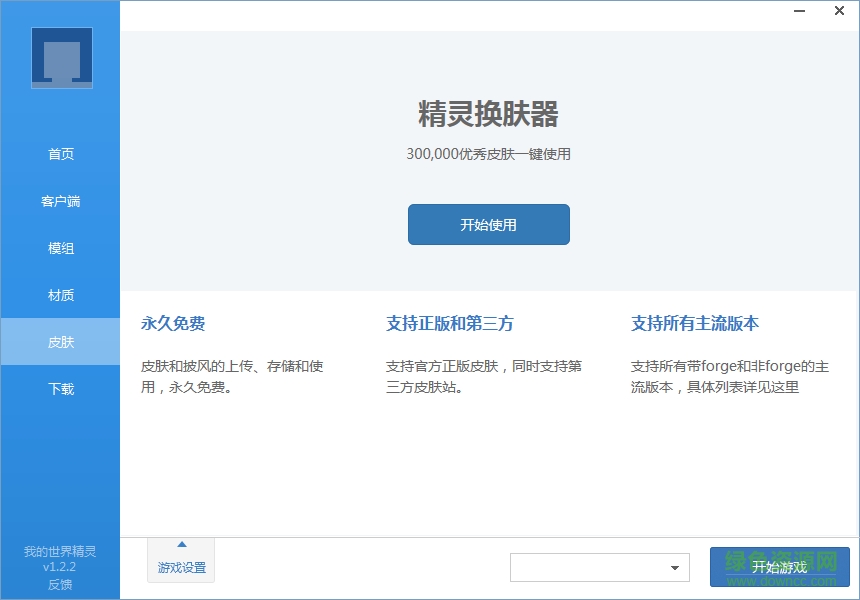Viewport: 860px width, 600px height.
Task: Open the 下载 (Download) section
Action: click(60, 389)
